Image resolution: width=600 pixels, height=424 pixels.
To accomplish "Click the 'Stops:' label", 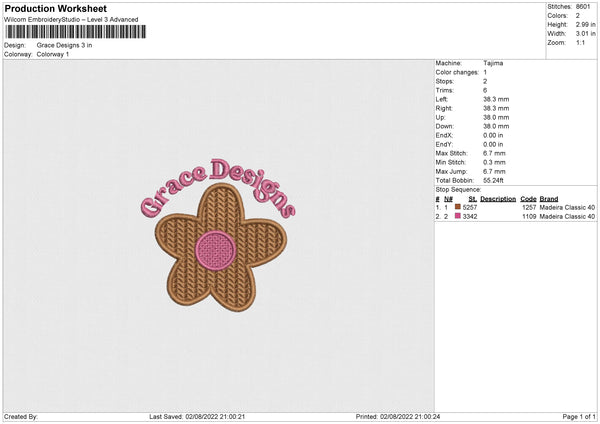I will click(445, 82).
